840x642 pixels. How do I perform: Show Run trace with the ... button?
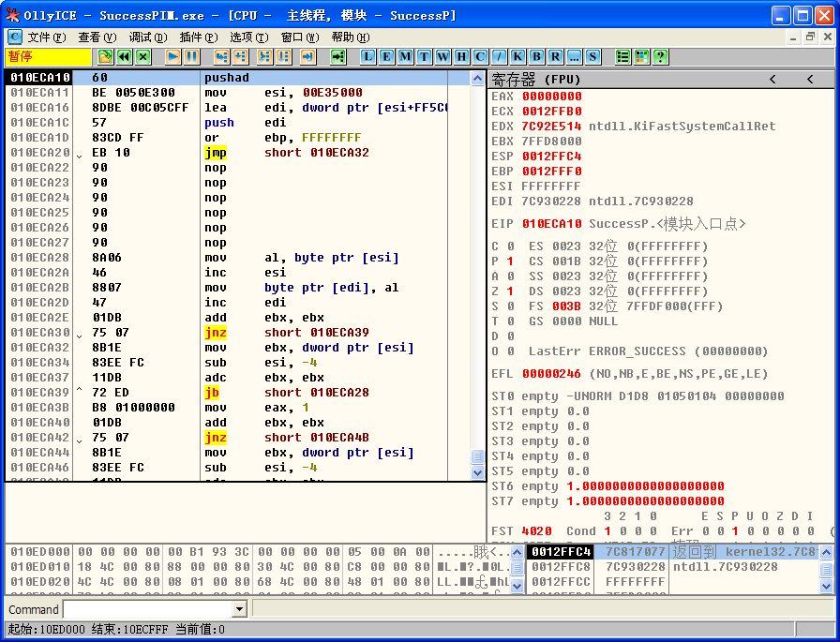click(x=574, y=57)
